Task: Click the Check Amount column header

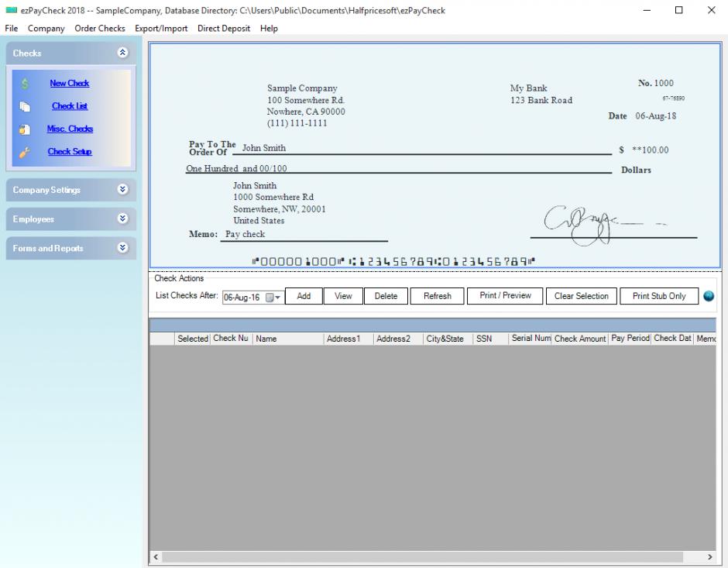Action: pos(580,339)
